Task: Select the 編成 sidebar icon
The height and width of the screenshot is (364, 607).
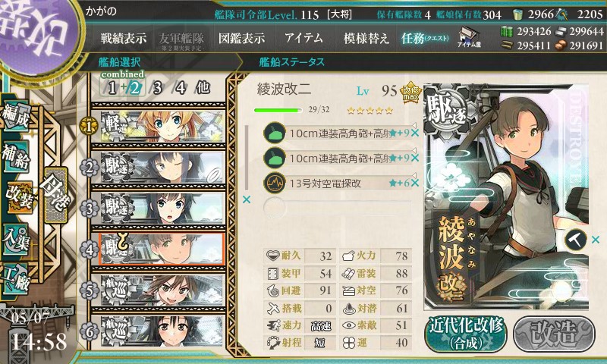Action: 16,117
